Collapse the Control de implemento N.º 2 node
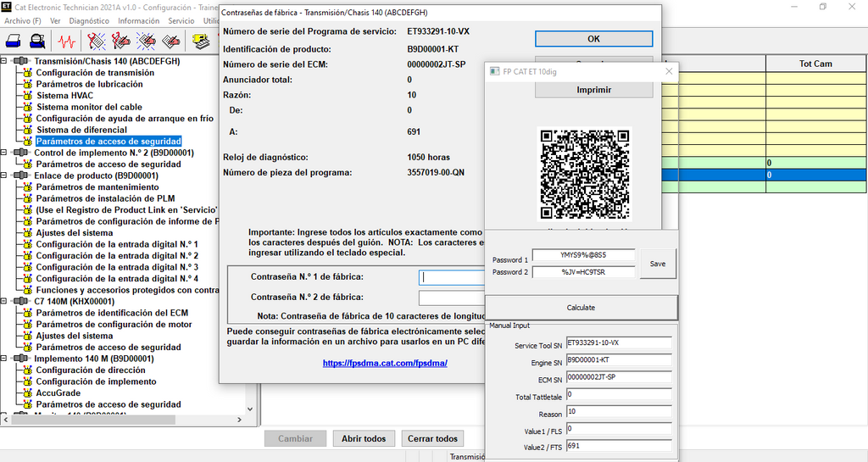This screenshot has width=868, height=462. [4, 153]
